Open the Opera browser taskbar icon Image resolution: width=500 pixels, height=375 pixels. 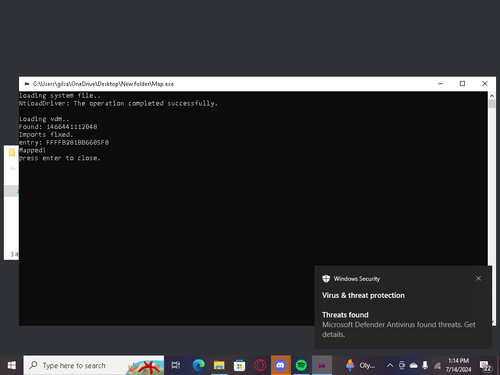point(260,365)
